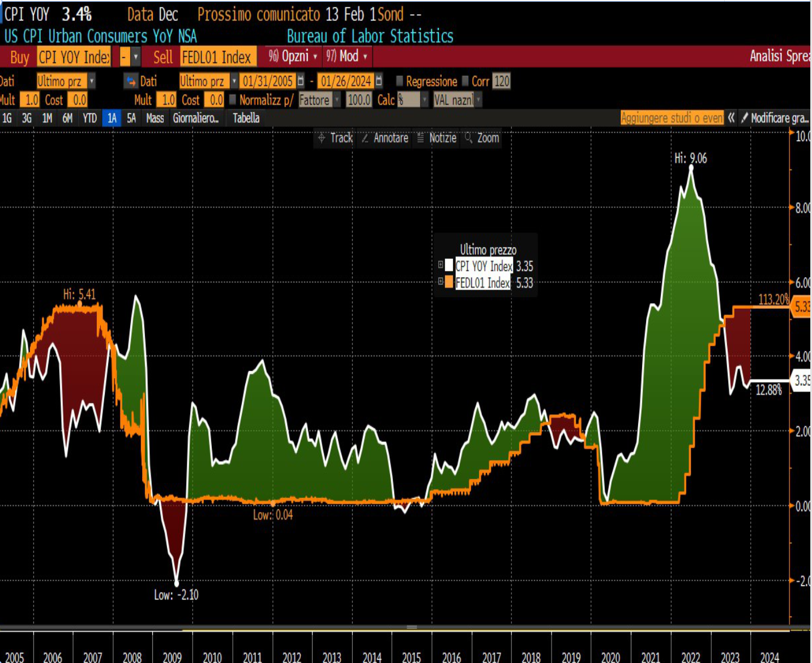This screenshot has height=663, width=812.
Task: Click the 12.88% annotation label
Action: (768, 390)
